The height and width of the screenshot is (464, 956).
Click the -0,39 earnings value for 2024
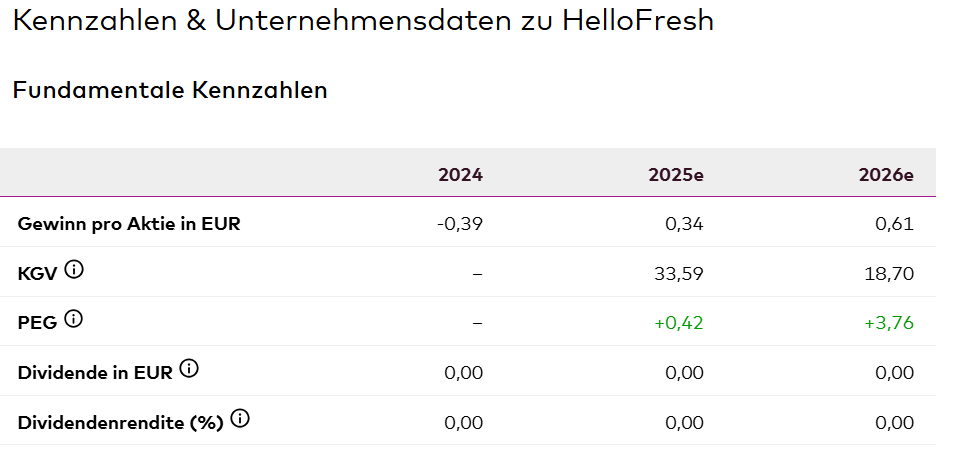(460, 224)
